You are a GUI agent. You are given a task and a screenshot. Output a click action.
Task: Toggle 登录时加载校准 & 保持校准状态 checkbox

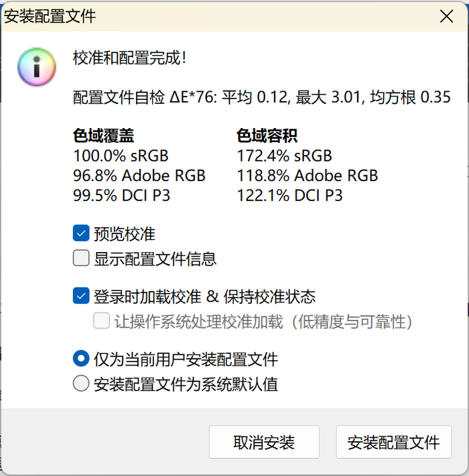(81, 296)
